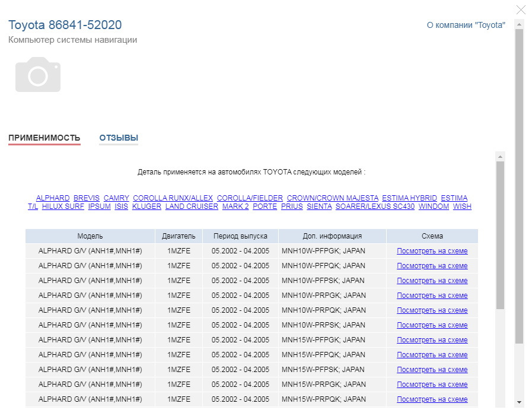The image size is (532, 413).
Task: Open the ALPHARD model link
Action: click(53, 198)
